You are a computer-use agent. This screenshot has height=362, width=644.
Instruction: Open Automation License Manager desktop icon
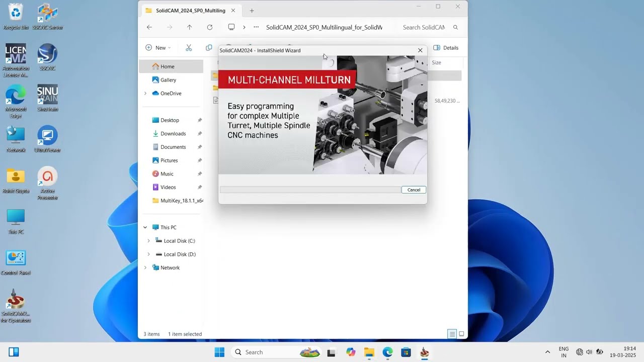pos(16,60)
